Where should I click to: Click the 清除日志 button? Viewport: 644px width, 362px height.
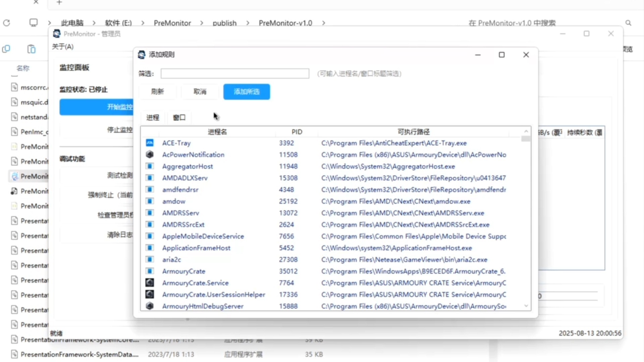[x=97, y=235]
